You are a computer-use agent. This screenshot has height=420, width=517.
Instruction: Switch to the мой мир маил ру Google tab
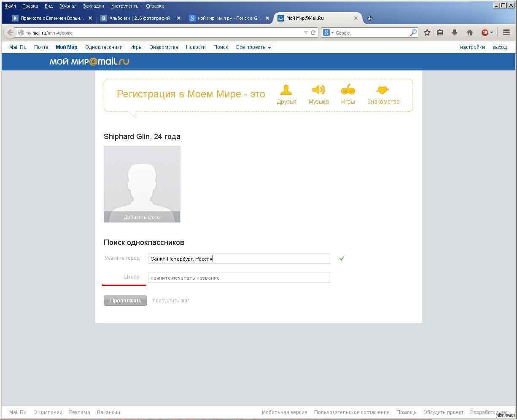point(229,18)
